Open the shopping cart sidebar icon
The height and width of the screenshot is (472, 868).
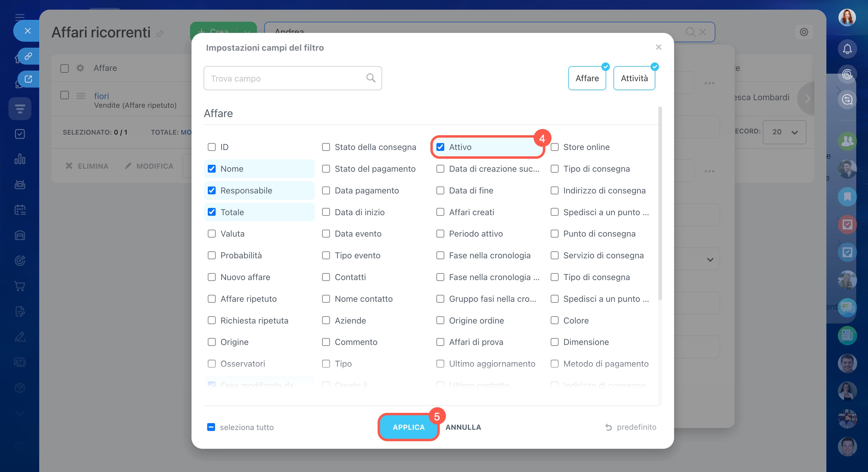point(20,286)
